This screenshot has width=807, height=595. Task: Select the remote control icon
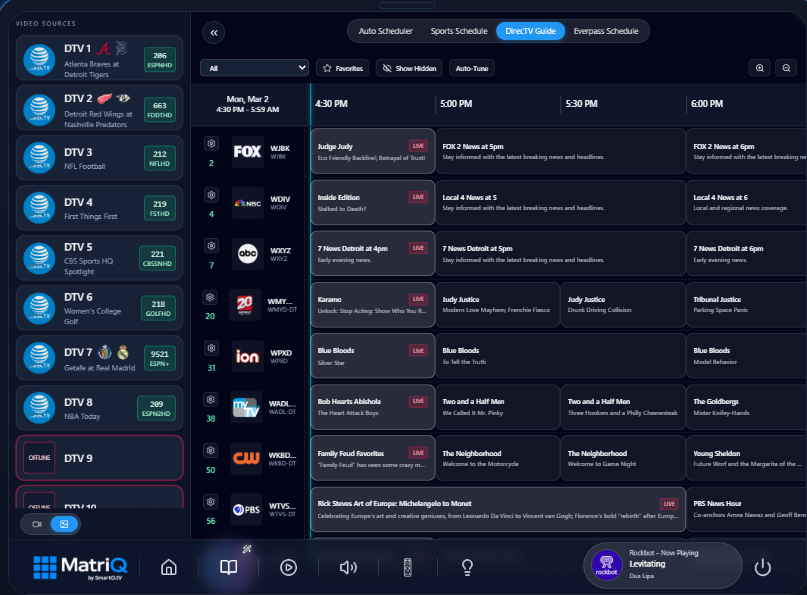pyautogui.click(x=407, y=567)
